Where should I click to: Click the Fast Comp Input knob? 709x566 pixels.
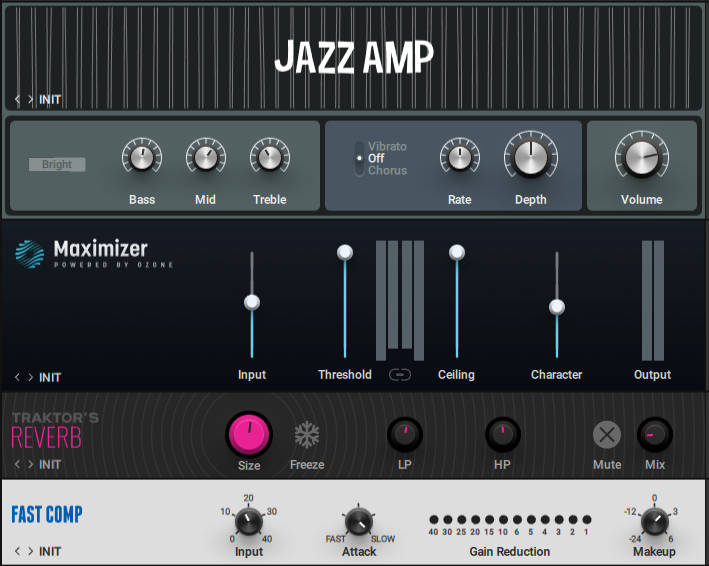pos(249,521)
